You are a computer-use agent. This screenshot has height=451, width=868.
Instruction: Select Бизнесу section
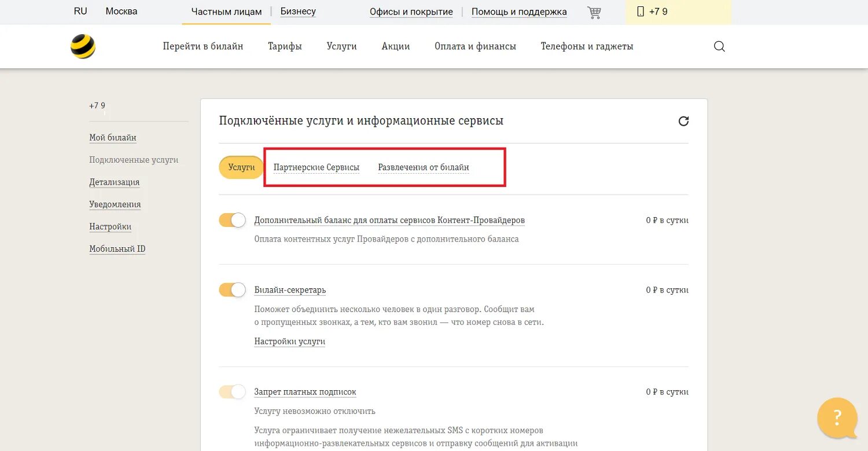[298, 11]
